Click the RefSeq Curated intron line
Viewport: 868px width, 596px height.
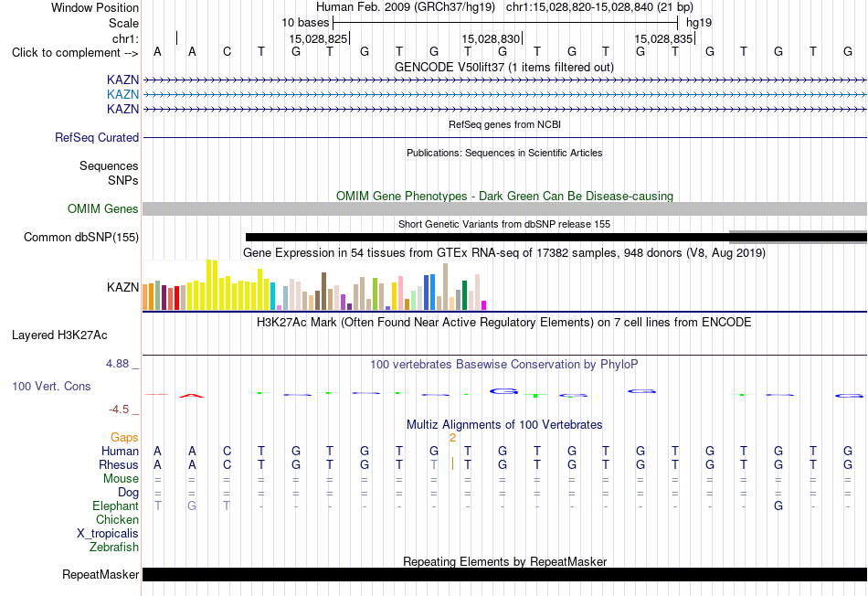pyautogui.click(x=504, y=137)
